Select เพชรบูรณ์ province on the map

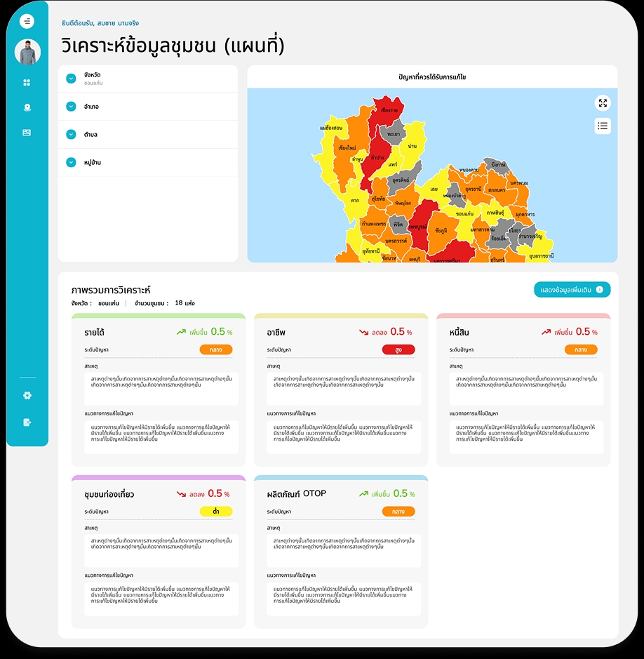tap(417, 227)
